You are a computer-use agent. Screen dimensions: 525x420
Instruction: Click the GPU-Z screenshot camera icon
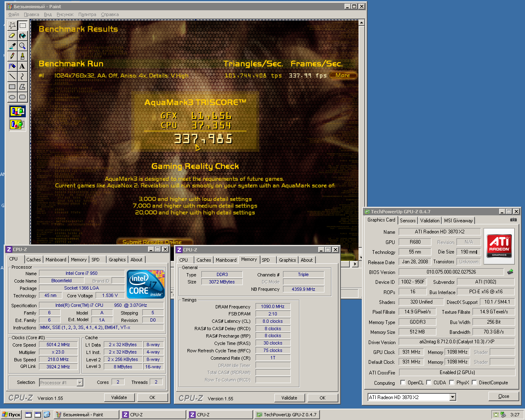pos(513,220)
